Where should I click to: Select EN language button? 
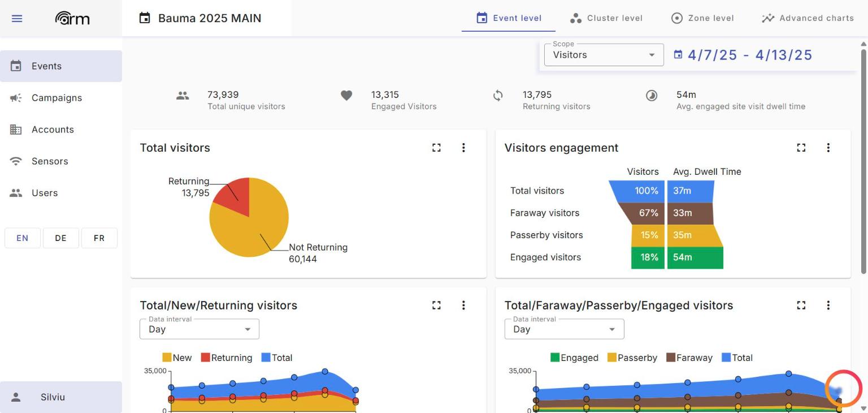(23, 238)
